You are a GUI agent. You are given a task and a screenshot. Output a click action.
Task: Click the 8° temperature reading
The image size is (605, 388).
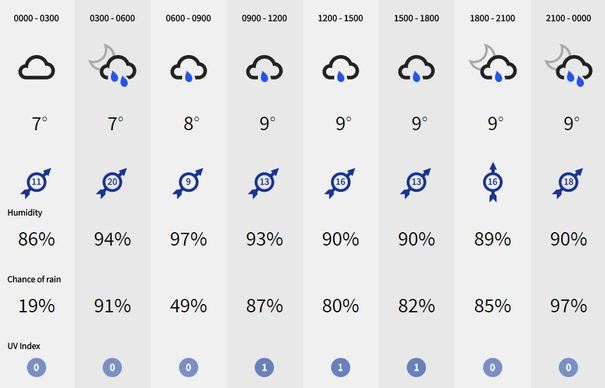pos(191,123)
